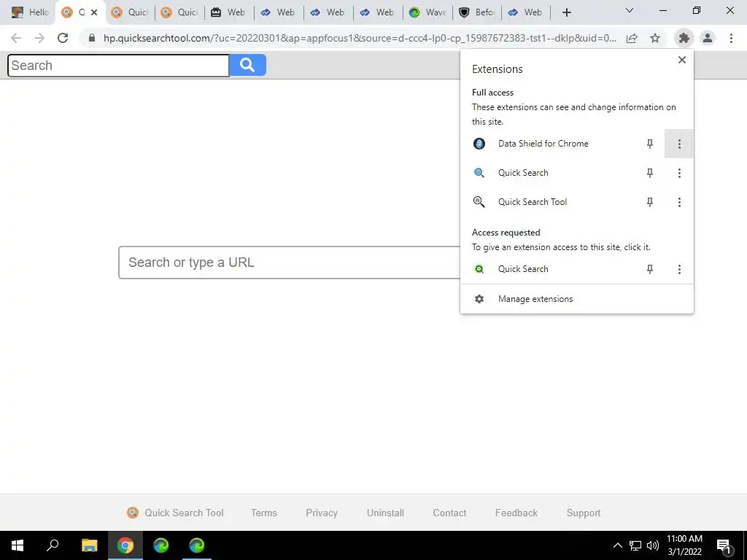Pin the Quick Search Tool extension

pyautogui.click(x=649, y=203)
